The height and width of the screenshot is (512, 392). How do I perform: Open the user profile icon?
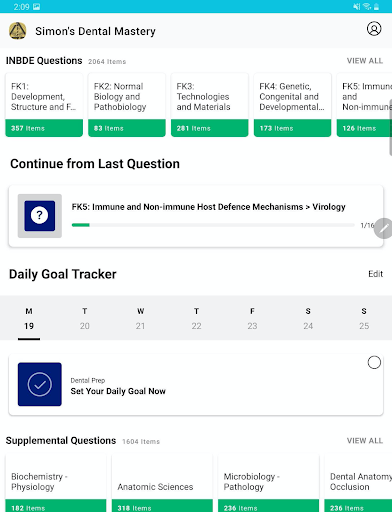(x=374, y=29)
